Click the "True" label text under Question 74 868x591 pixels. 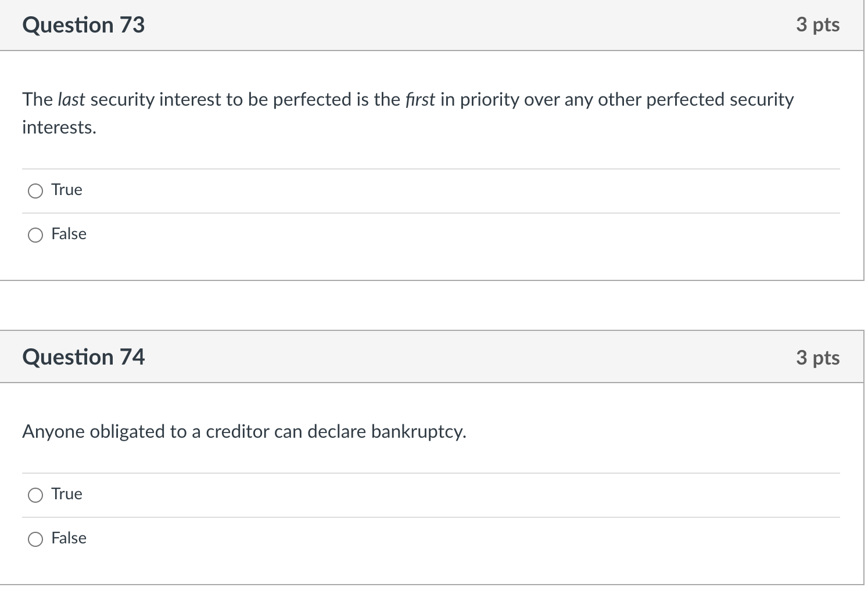pyautogui.click(x=67, y=494)
